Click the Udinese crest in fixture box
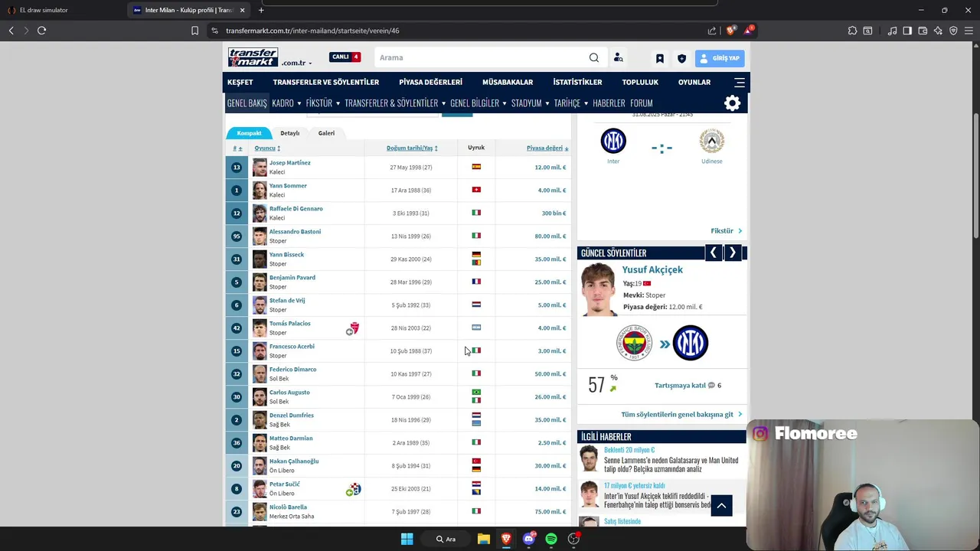This screenshot has width=980, height=551. (711, 141)
